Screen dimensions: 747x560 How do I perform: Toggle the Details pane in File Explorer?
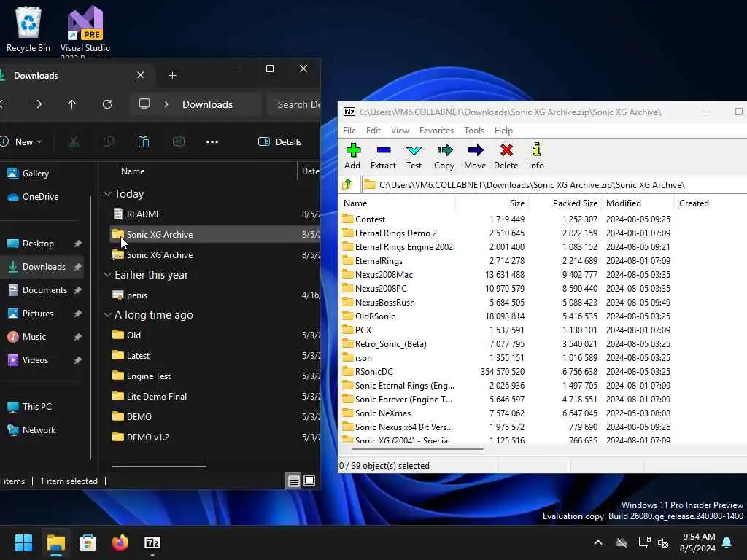280,142
